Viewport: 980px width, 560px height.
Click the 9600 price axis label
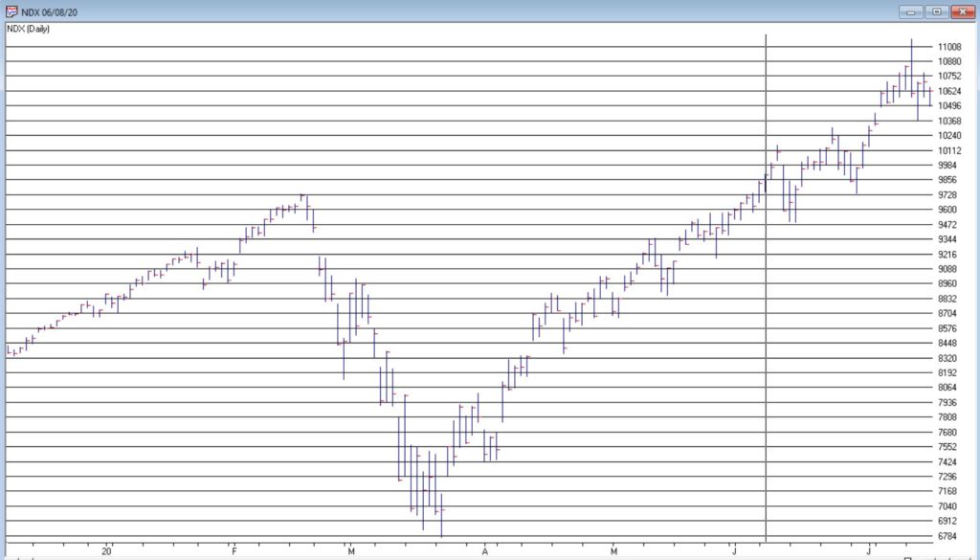949,210
